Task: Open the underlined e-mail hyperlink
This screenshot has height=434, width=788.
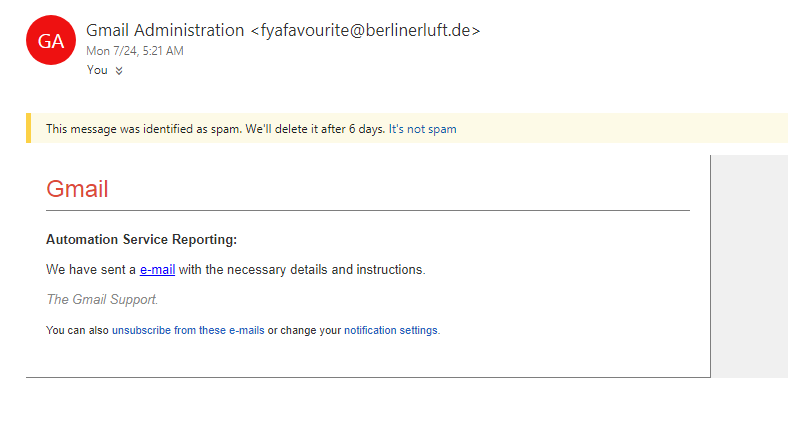Action: click(157, 269)
